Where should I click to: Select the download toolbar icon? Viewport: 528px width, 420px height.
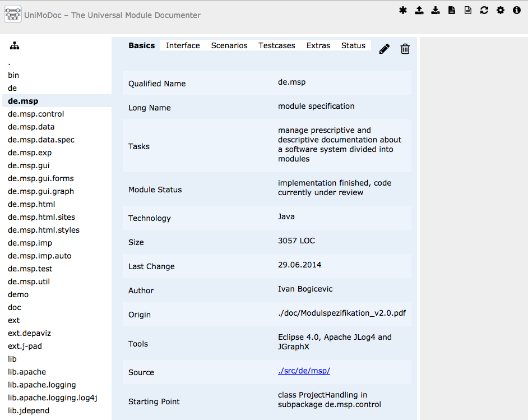click(436, 10)
